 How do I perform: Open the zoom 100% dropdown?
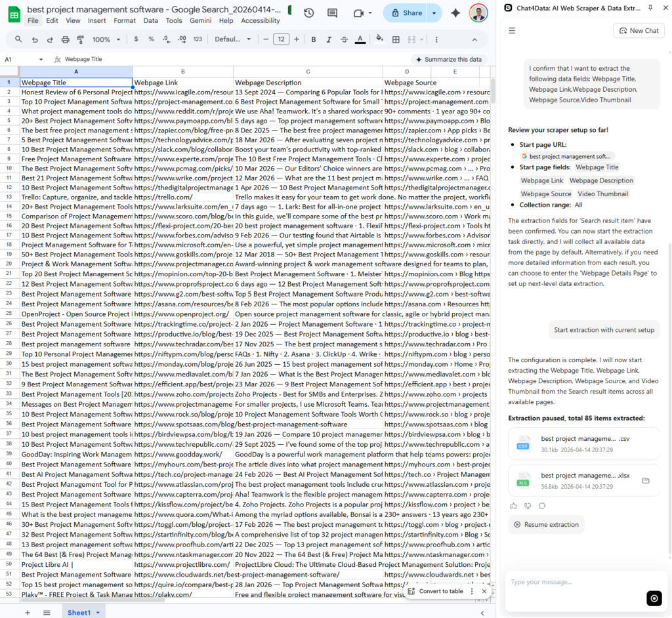point(106,39)
